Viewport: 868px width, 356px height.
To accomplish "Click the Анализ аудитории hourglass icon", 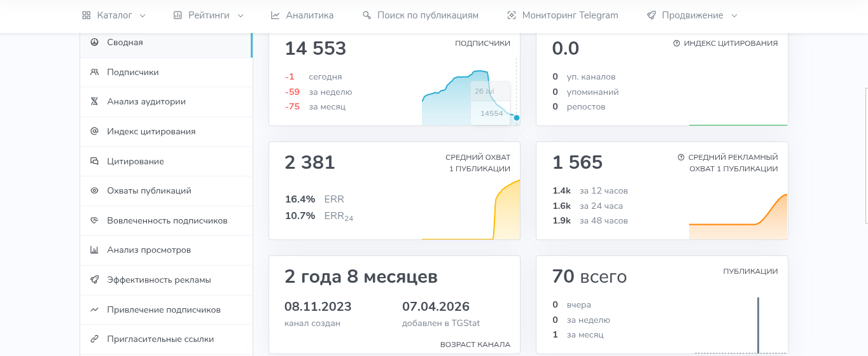I will (x=94, y=101).
